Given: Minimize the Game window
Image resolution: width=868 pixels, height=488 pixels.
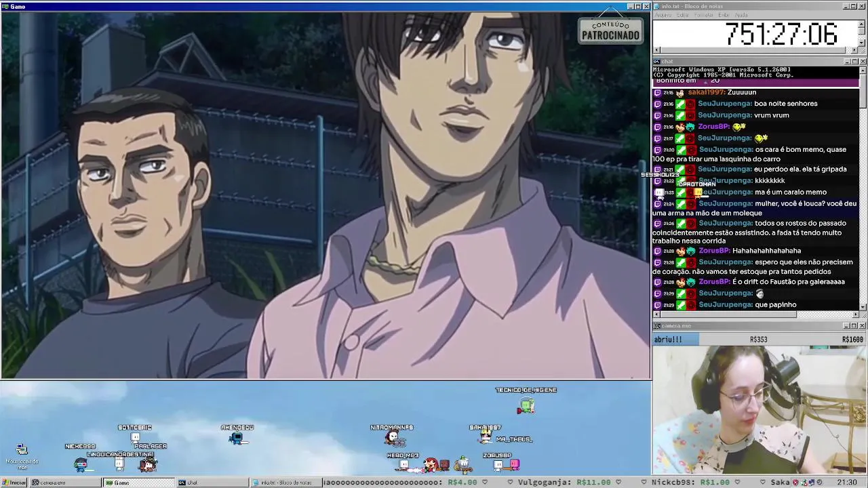Looking at the screenshot, I should click(x=631, y=6).
